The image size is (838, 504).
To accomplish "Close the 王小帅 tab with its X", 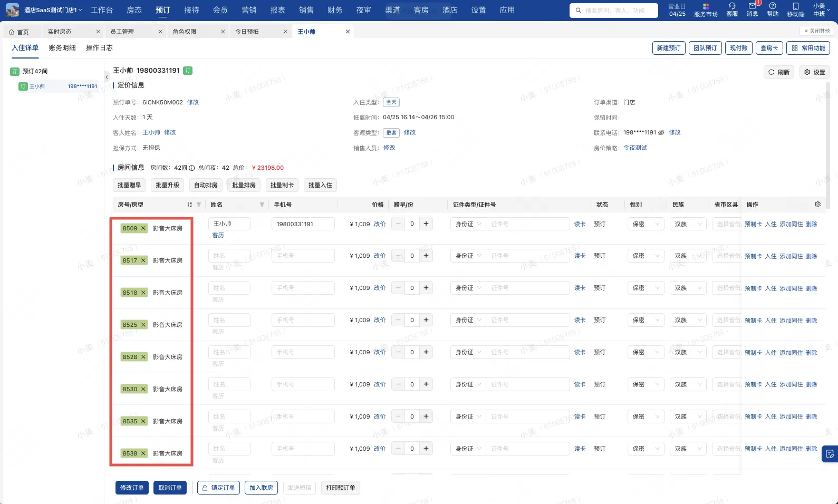I will coord(348,32).
